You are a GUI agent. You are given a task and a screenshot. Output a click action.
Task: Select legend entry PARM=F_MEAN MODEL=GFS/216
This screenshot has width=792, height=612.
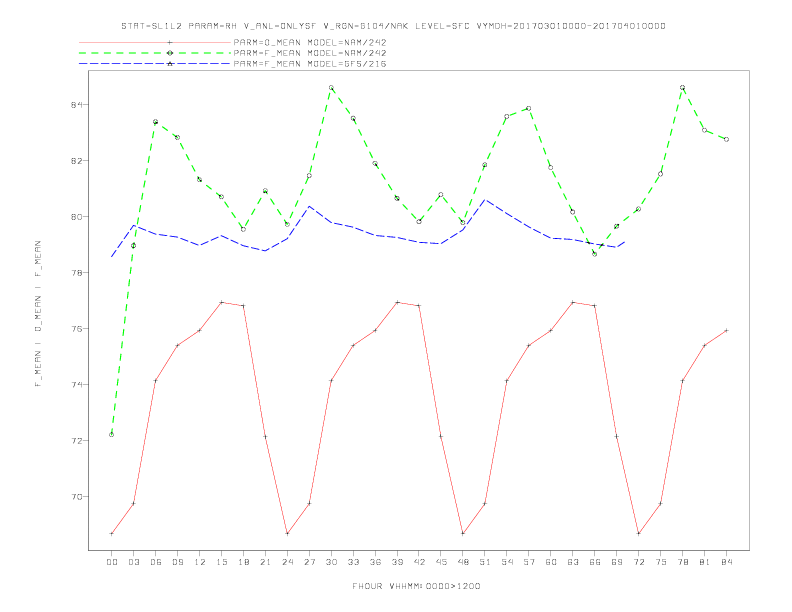point(310,64)
